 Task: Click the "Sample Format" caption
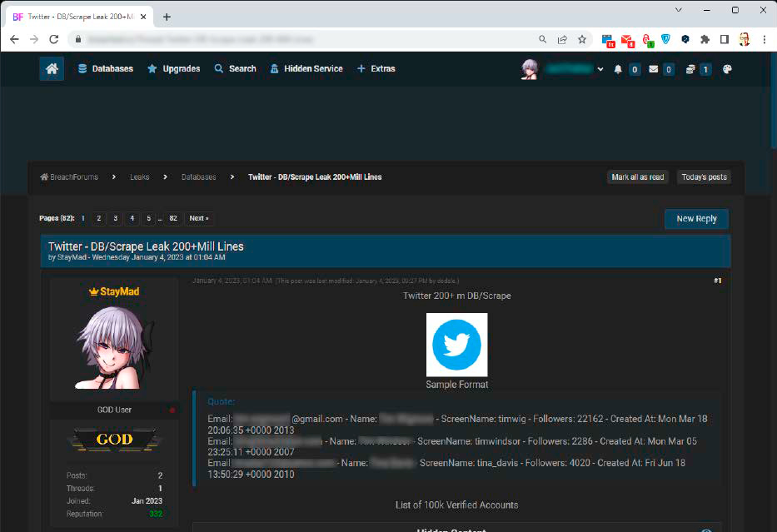pos(457,385)
